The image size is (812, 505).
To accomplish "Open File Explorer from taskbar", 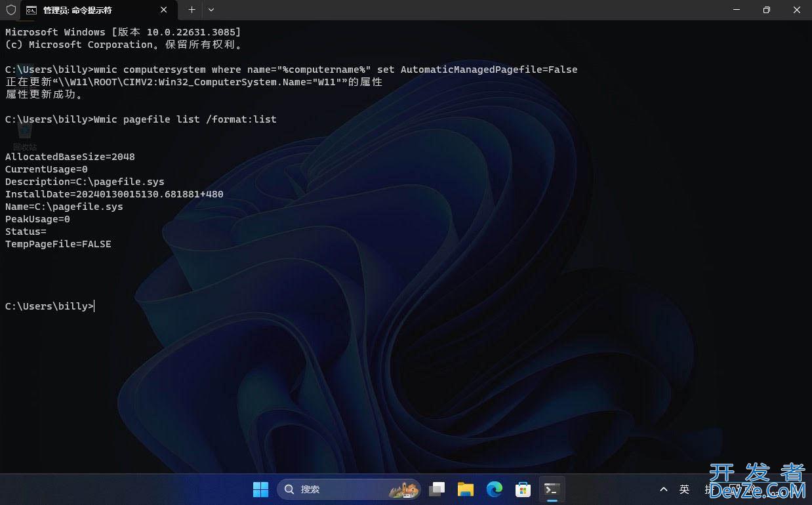I will [x=466, y=489].
